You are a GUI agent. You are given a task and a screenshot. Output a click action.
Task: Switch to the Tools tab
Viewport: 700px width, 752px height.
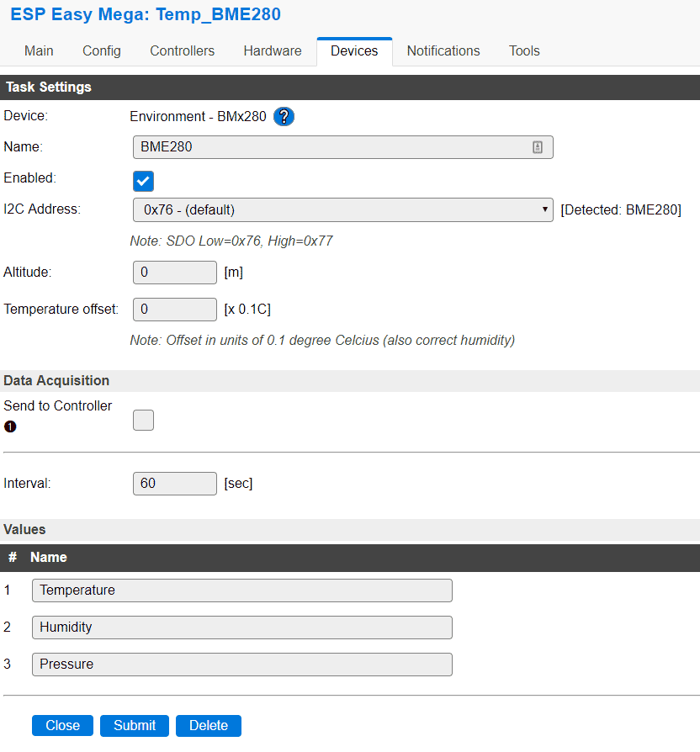pos(524,51)
